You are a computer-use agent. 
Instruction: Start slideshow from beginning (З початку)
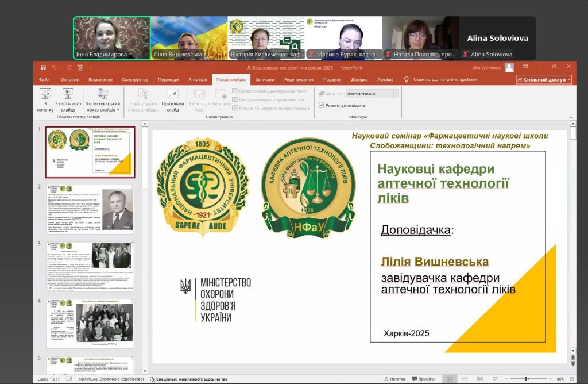coord(45,100)
